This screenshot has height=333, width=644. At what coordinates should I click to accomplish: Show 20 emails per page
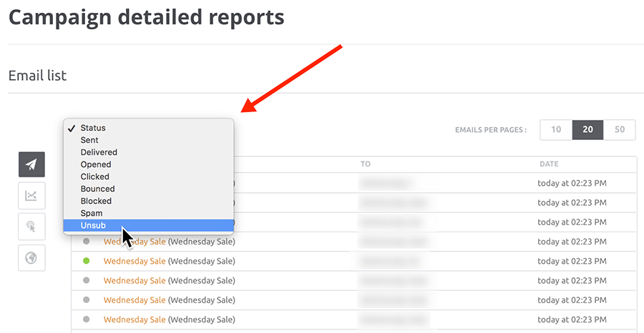click(587, 129)
